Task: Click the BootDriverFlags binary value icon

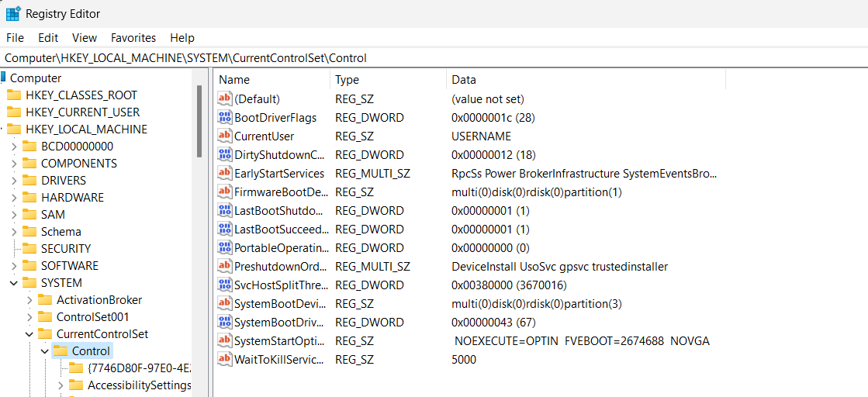Action: click(225, 118)
